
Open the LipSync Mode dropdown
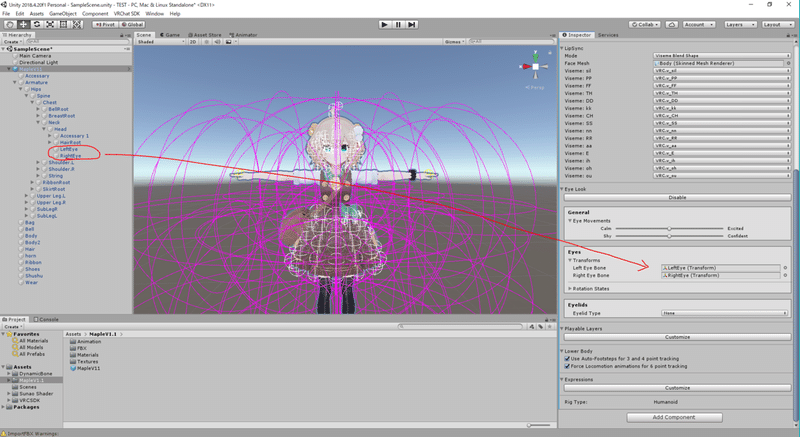(x=722, y=56)
